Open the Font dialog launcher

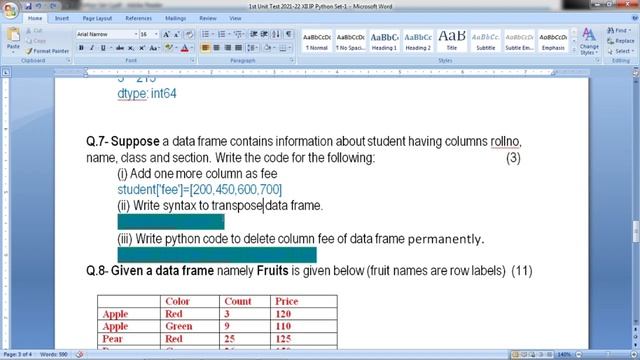click(192, 60)
